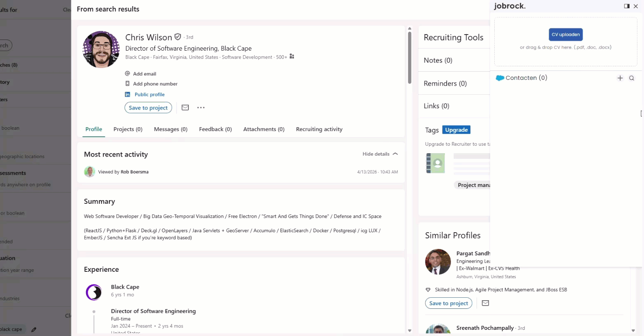Open Reminders (0) in Recruiting Tools
This screenshot has height=336, width=644.
445,84
